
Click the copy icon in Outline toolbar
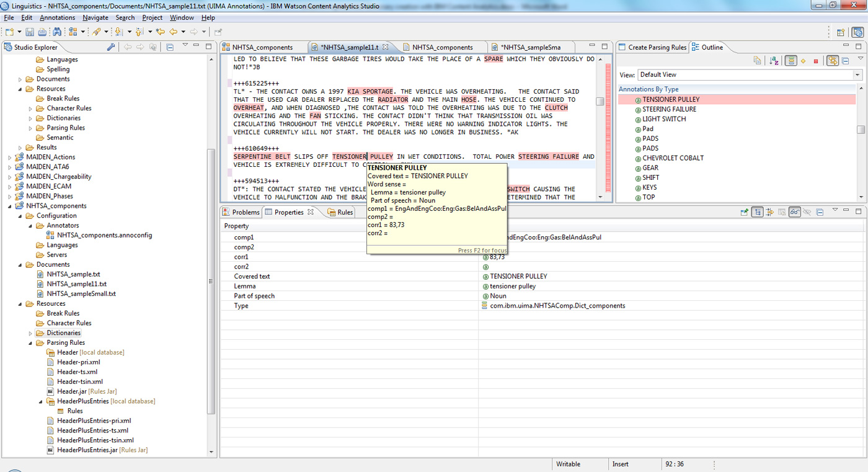pos(757,61)
